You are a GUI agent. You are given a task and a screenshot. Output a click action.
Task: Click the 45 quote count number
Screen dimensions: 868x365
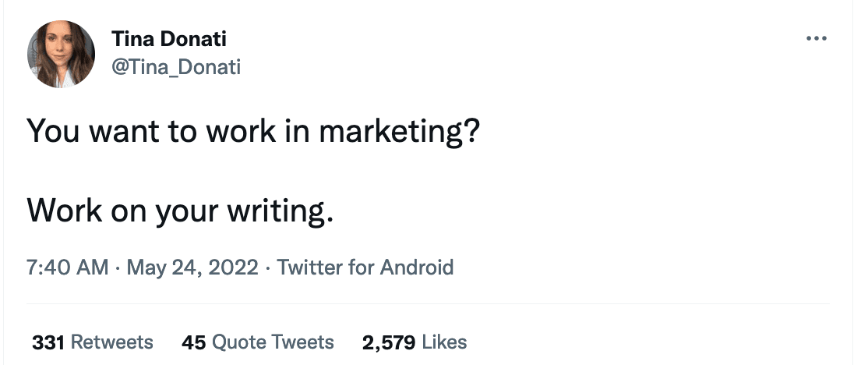click(193, 342)
